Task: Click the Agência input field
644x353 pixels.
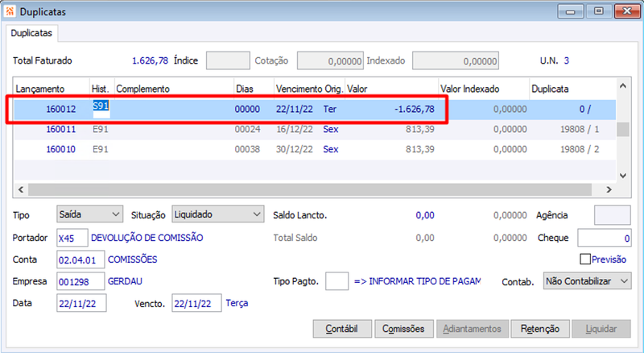Action: pyautogui.click(x=613, y=215)
